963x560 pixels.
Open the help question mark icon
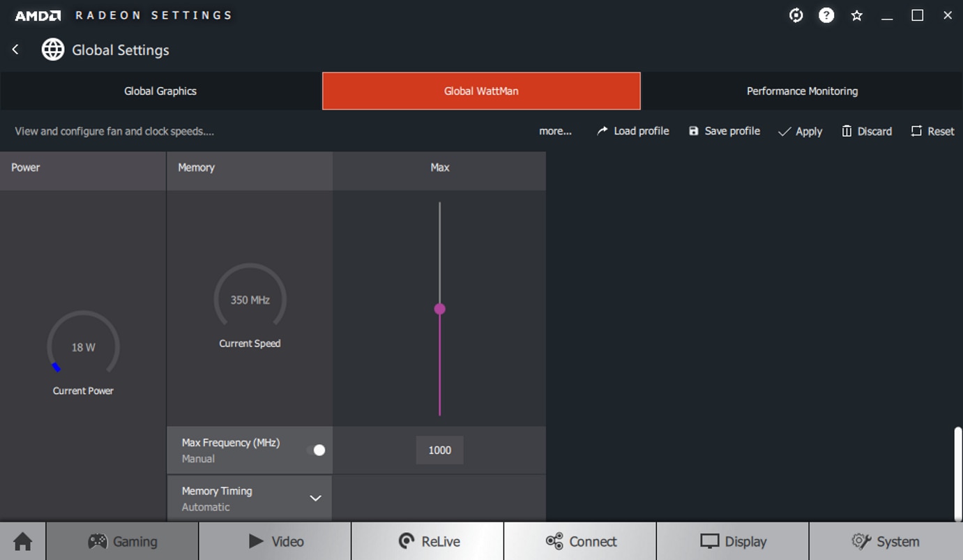coord(826,15)
